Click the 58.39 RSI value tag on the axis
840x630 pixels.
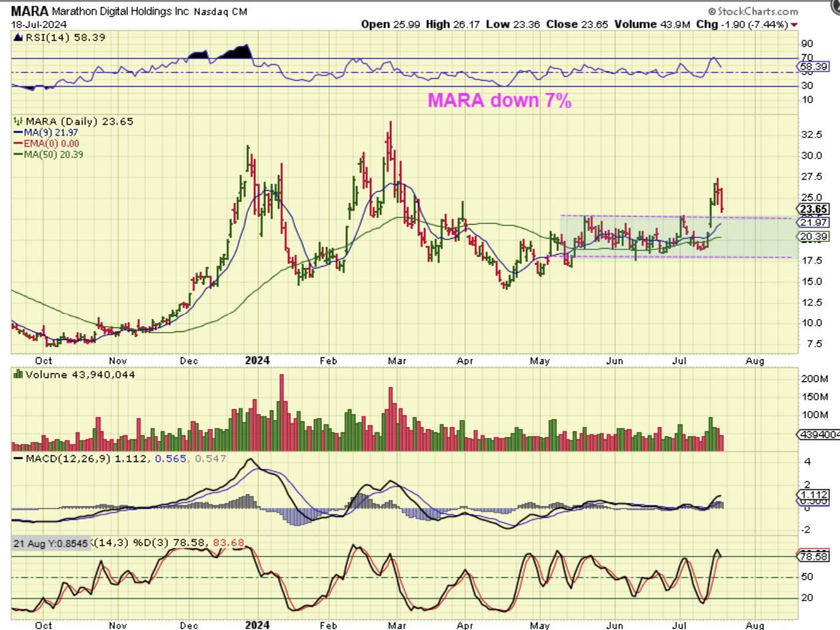813,67
